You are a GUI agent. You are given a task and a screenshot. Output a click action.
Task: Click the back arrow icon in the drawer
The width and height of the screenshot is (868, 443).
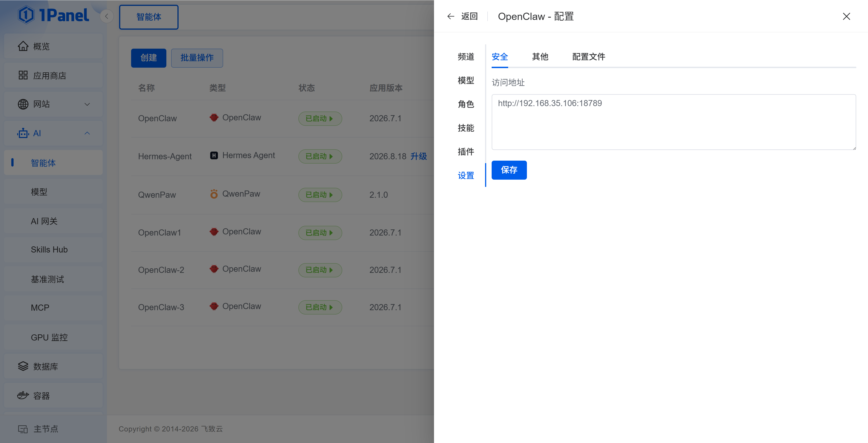coord(451,17)
